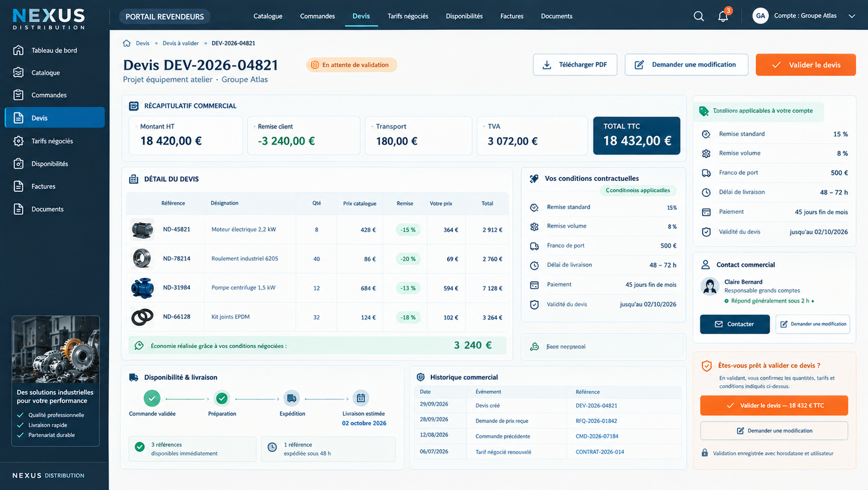Open reference DEV-2026-04821 in Historique commercial
Image resolution: width=868 pixels, height=490 pixels.
[x=596, y=405]
